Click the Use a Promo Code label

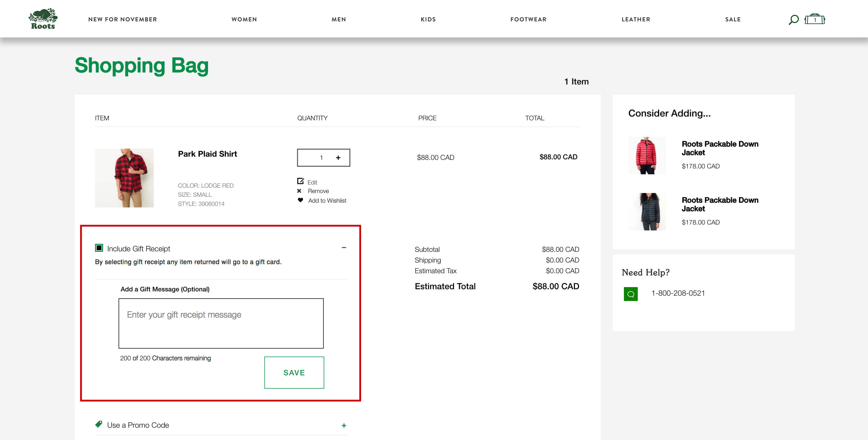(x=138, y=425)
